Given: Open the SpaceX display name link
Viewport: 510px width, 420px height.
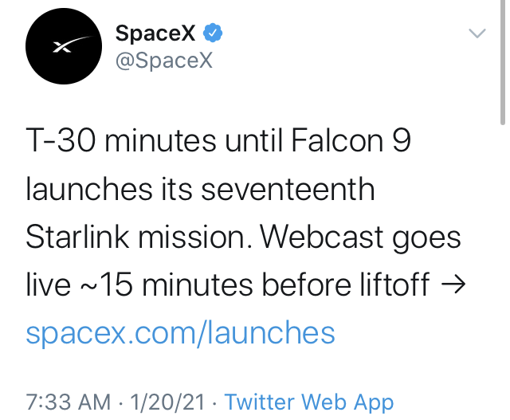Looking at the screenshot, I should coord(155,33).
